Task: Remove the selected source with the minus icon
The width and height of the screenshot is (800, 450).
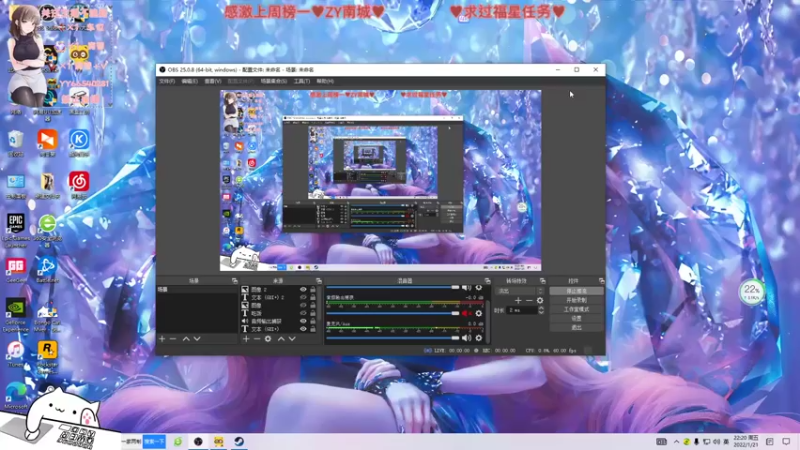Action: click(x=257, y=339)
